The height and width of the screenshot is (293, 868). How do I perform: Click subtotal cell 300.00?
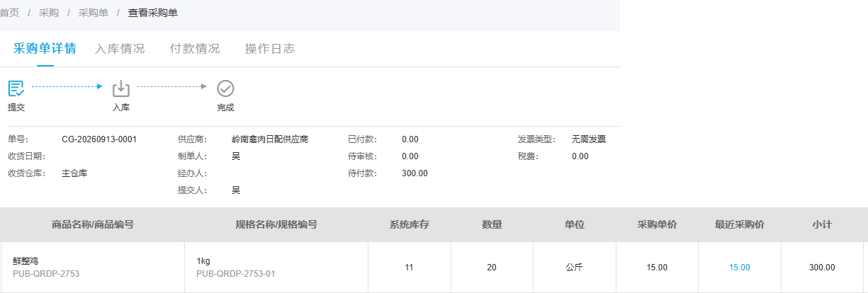point(822,268)
